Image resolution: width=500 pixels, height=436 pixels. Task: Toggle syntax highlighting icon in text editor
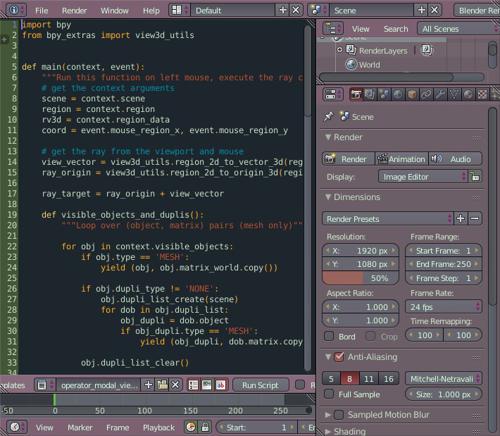click(x=220, y=385)
